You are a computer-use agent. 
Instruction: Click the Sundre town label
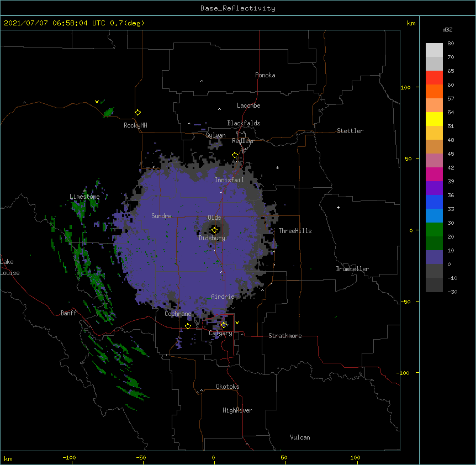[161, 216]
